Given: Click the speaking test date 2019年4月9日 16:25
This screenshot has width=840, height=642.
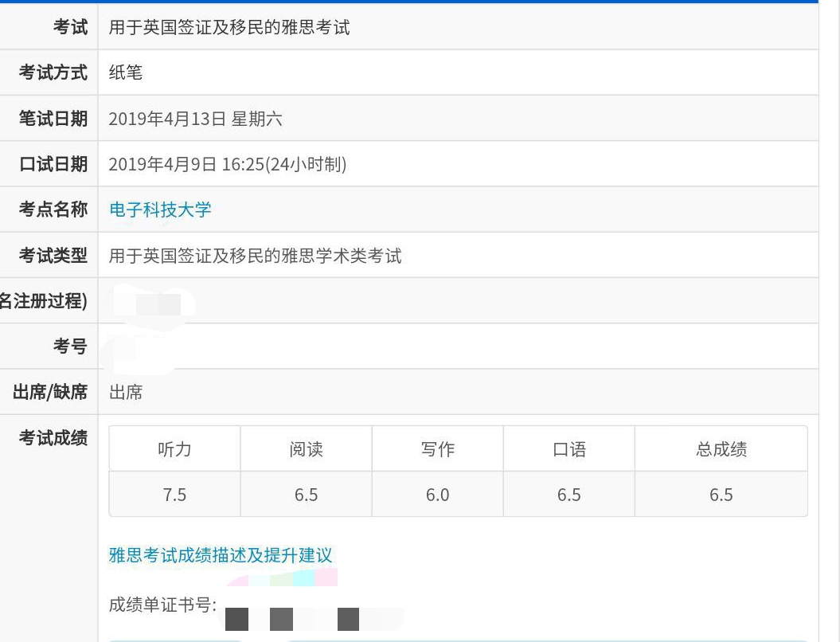Looking at the screenshot, I should click(227, 164).
